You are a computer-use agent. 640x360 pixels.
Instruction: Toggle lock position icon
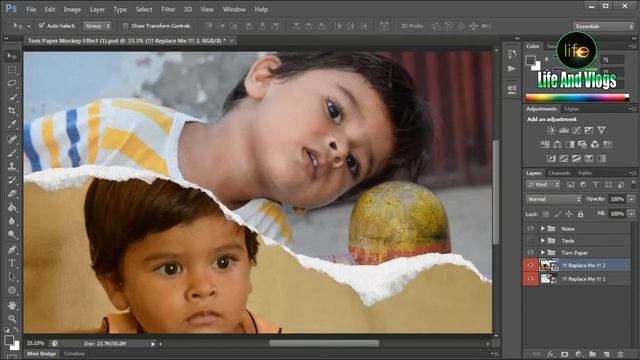[569, 214]
